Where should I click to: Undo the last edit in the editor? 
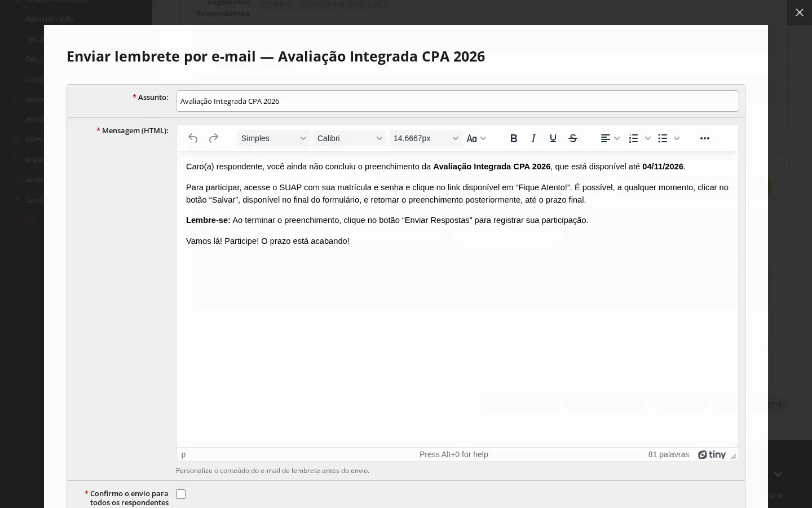tap(193, 138)
